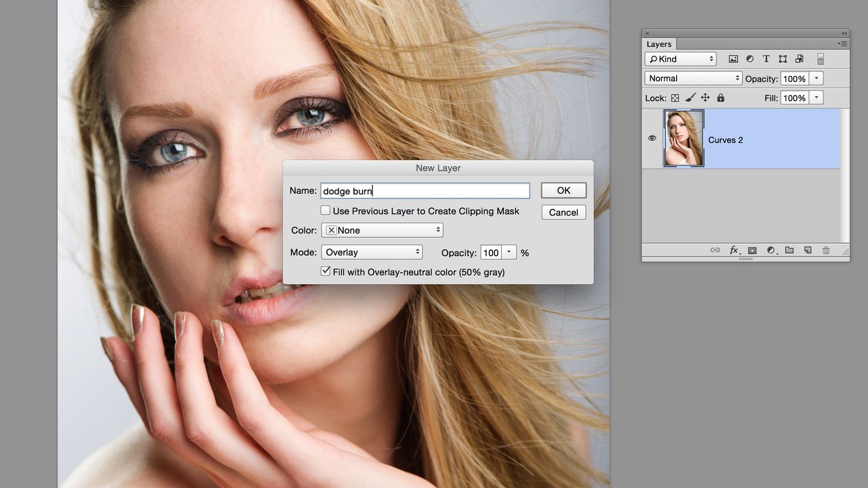Filter for adjustment layers icon
868x488 pixels.
(x=750, y=59)
